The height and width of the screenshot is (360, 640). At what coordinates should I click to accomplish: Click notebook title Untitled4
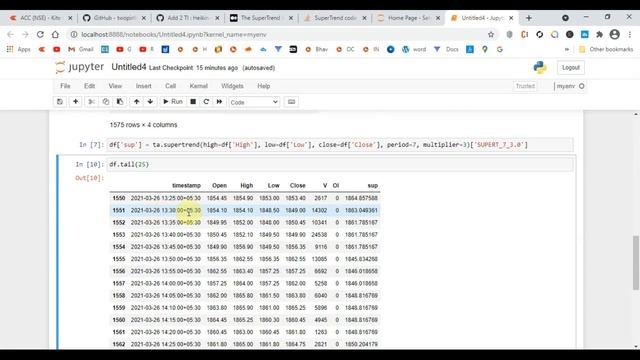coord(129,67)
